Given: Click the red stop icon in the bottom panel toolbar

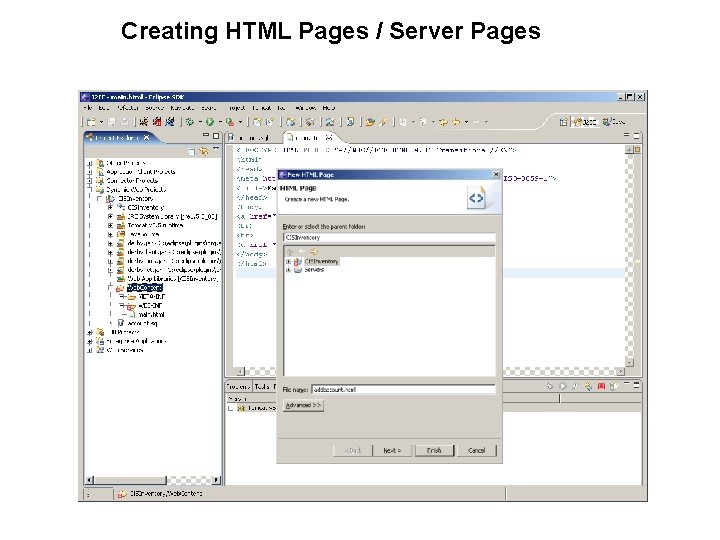Looking at the screenshot, I should click(601, 387).
